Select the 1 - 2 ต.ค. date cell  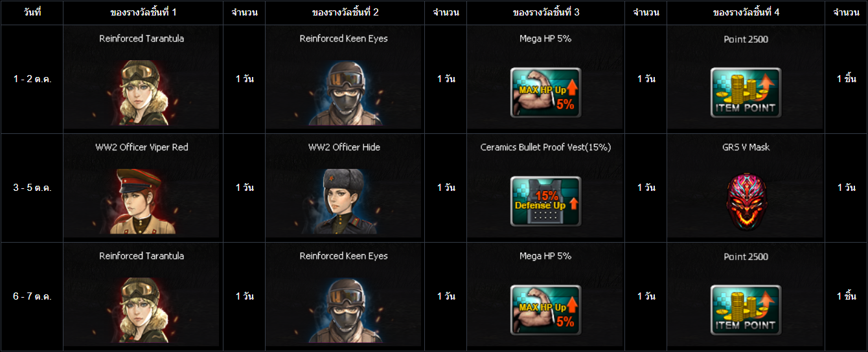point(32,79)
